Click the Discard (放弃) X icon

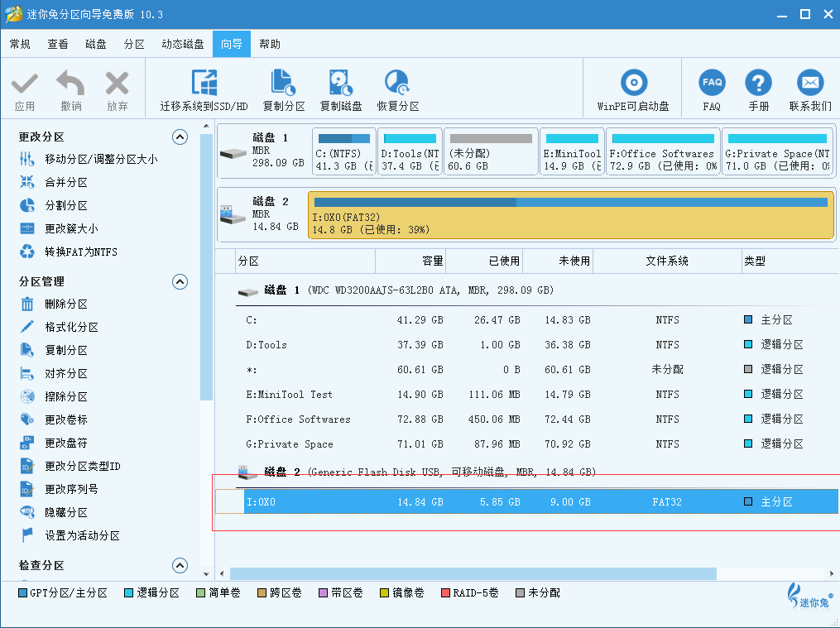[x=117, y=84]
